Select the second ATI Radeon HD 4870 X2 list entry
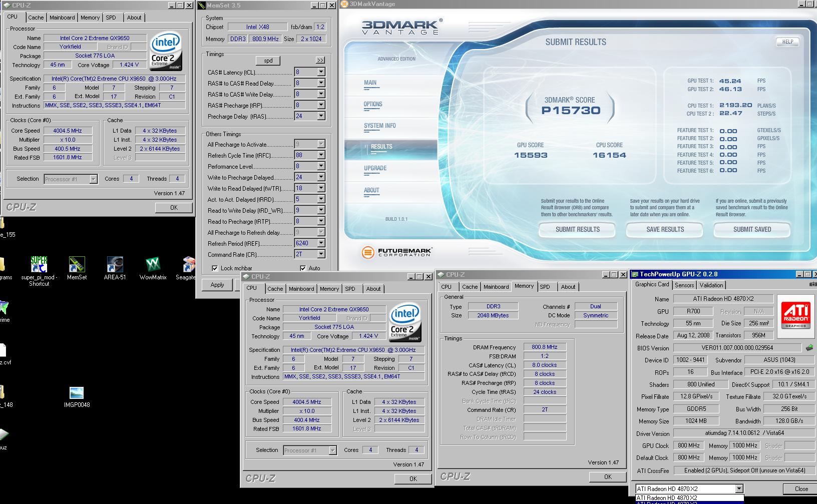817x504 pixels. tap(689, 502)
